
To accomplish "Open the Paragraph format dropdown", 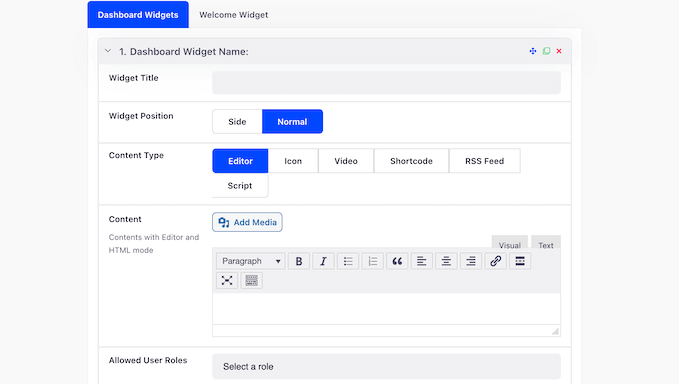I will point(251,261).
